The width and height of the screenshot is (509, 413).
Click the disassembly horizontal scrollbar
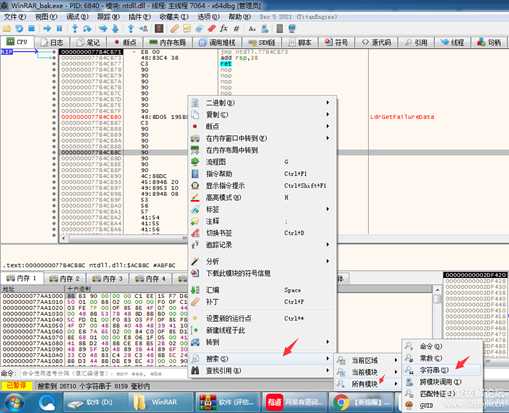123,238
